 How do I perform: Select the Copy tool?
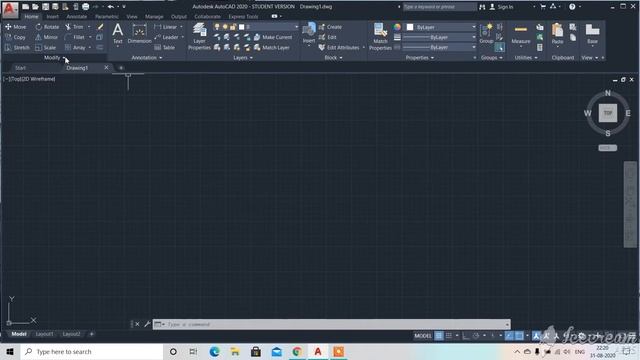coord(16,37)
